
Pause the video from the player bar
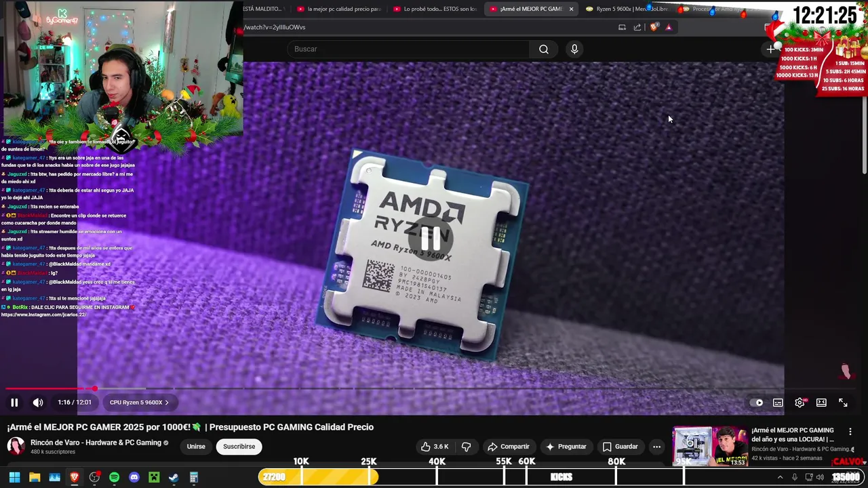[x=14, y=403]
